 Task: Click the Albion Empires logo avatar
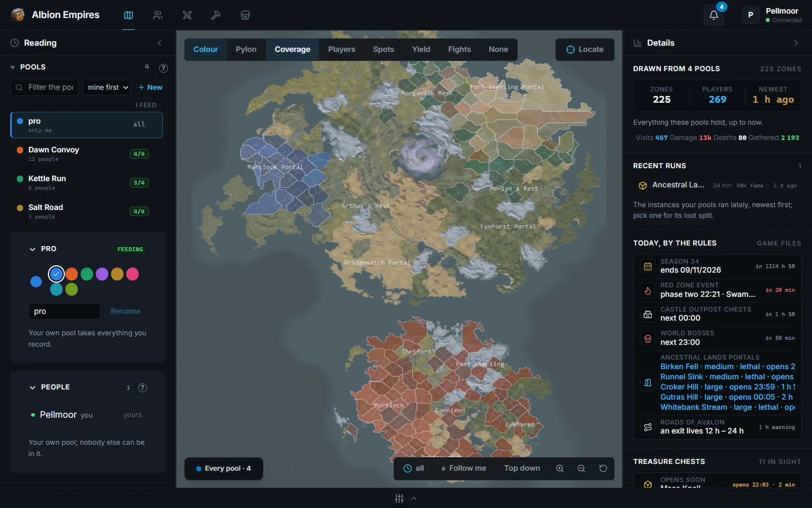coord(18,15)
